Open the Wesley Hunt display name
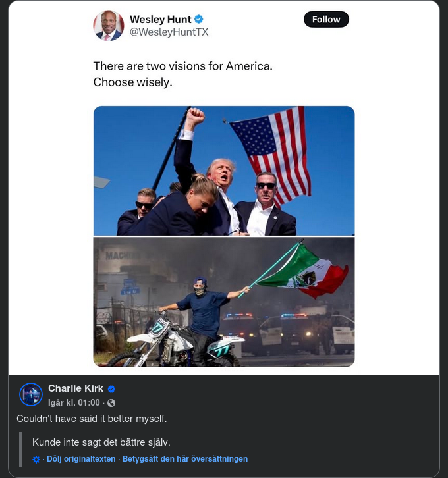 coord(160,19)
